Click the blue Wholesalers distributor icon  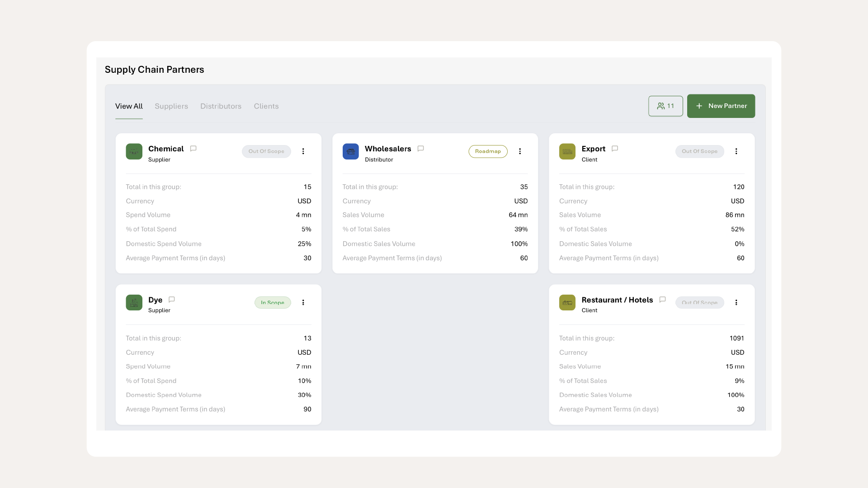pyautogui.click(x=350, y=151)
